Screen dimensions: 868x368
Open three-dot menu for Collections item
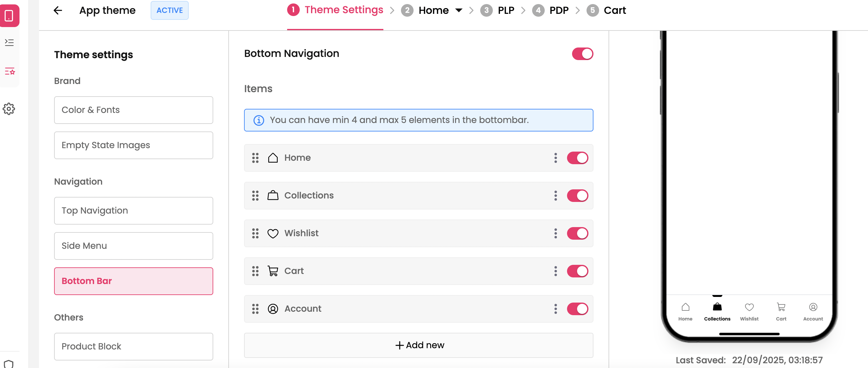tap(555, 195)
